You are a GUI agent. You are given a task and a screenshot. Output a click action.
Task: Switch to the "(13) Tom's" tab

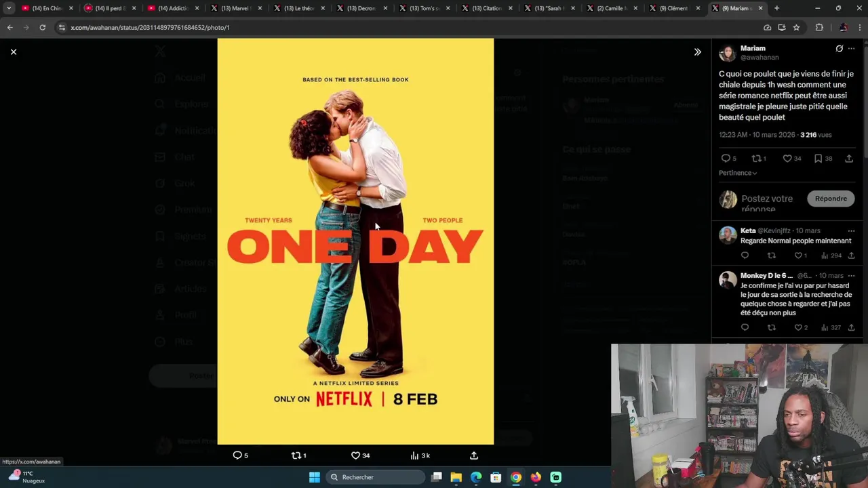(x=425, y=8)
